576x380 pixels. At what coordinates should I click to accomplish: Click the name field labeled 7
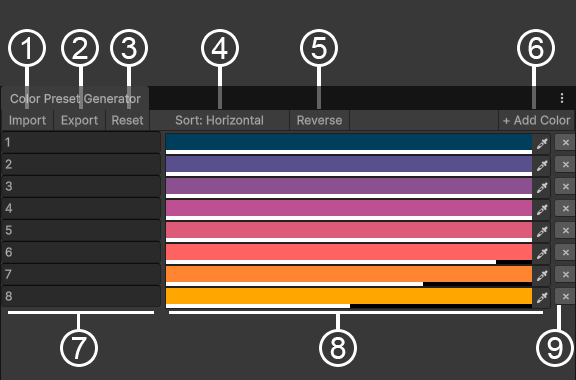[81, 275]
